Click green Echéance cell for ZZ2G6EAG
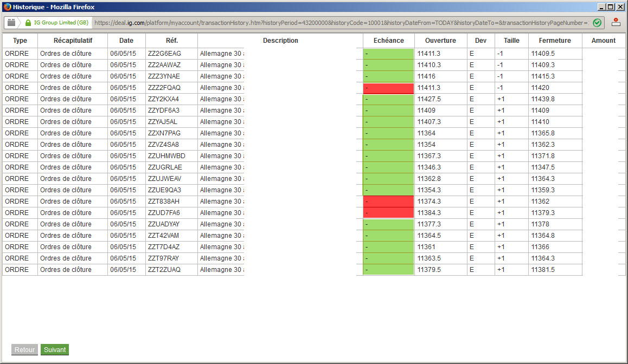 tap(388, 54)
